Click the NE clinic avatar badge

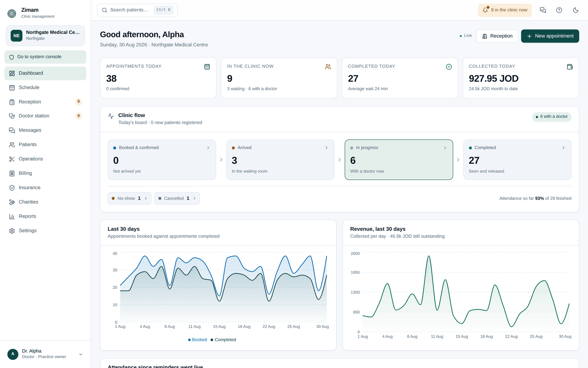(17, 36)
